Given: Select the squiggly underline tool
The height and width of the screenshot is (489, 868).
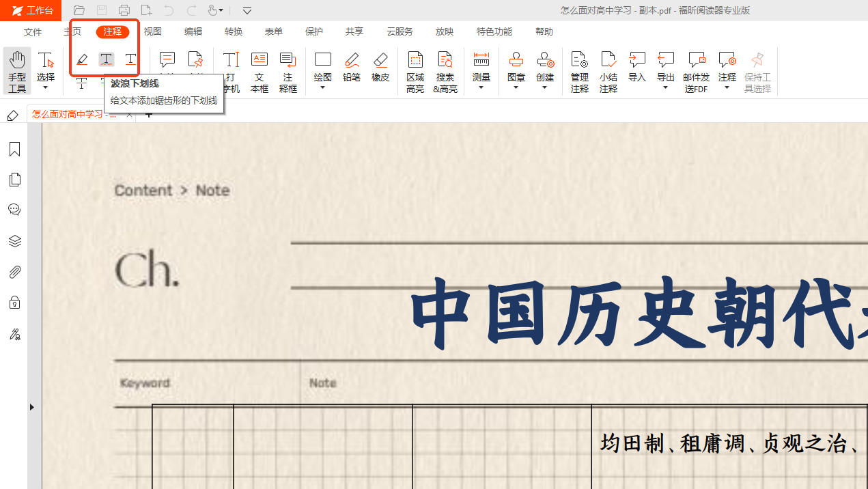Looking at the screenshot, I should [x=107, y=60].
